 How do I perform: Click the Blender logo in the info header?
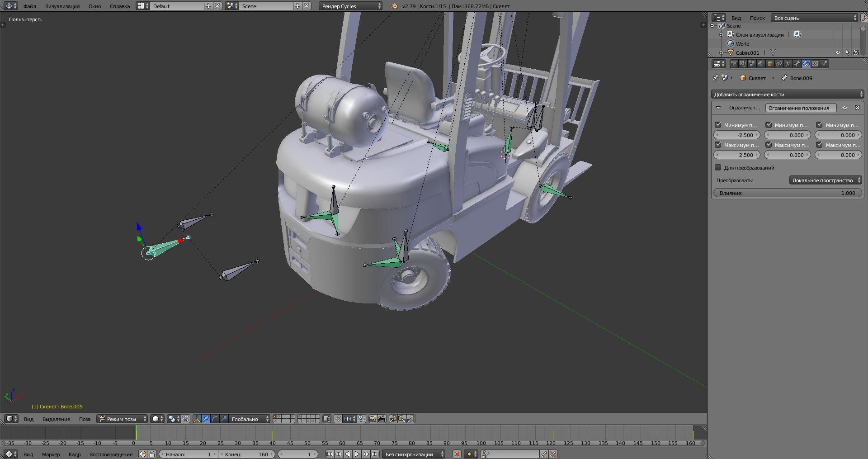point(394,6)
